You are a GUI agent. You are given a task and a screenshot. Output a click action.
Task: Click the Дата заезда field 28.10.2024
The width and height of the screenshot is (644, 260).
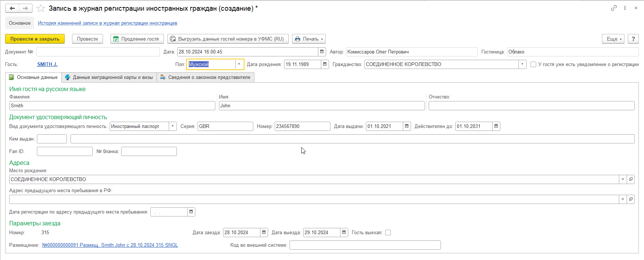click(241, 232)
